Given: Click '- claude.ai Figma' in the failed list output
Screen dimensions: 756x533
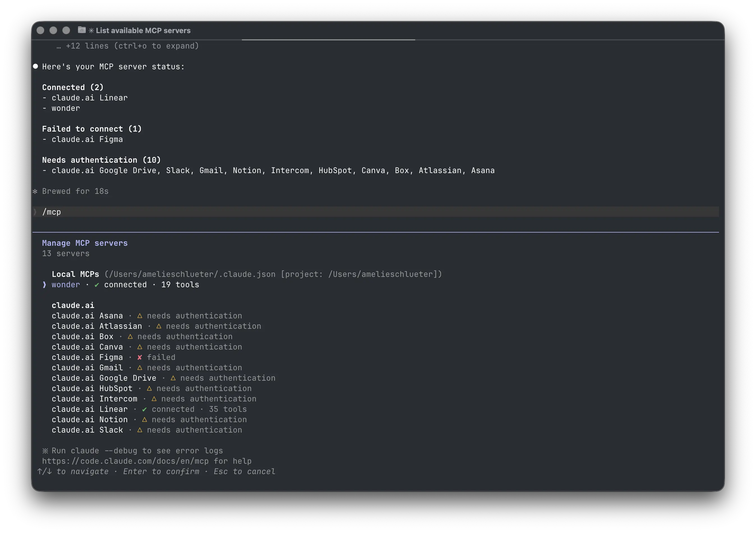Looking at the screenshot, I should coord(83,139).
